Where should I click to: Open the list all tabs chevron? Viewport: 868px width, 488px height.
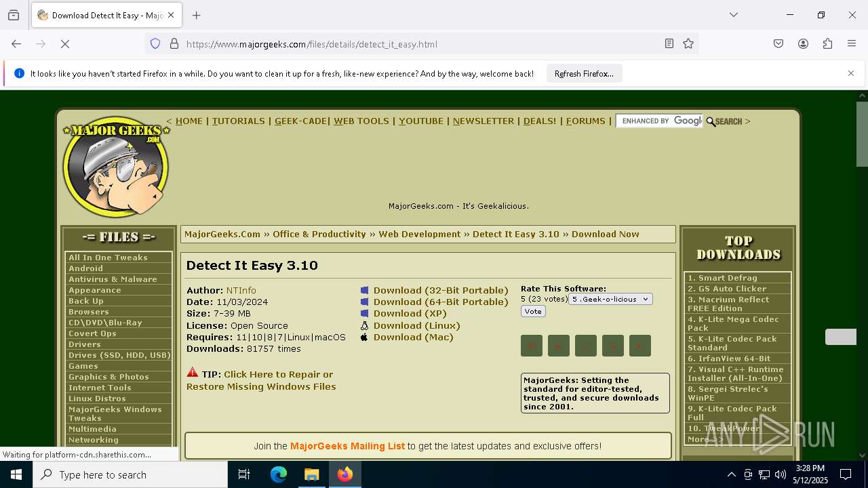coord(733,15)
